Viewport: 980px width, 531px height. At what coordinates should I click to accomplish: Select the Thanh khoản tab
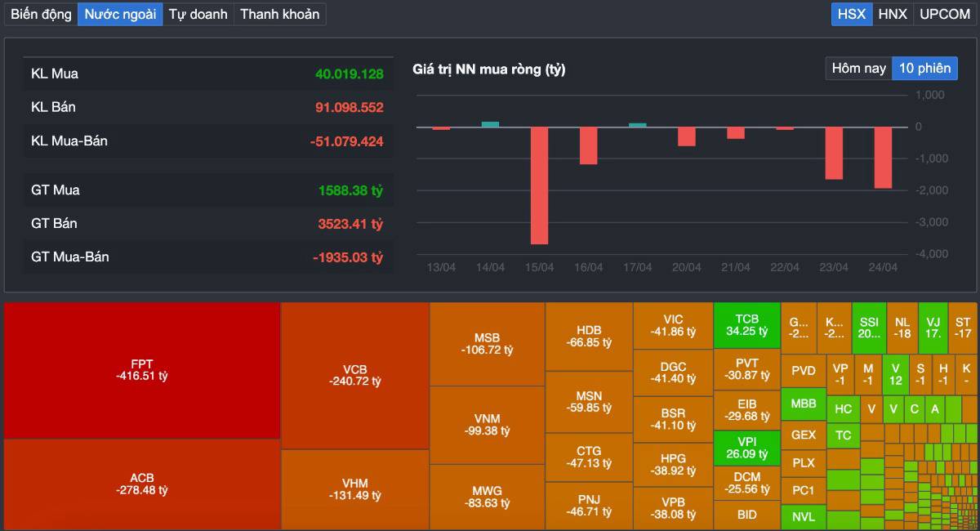279,14
